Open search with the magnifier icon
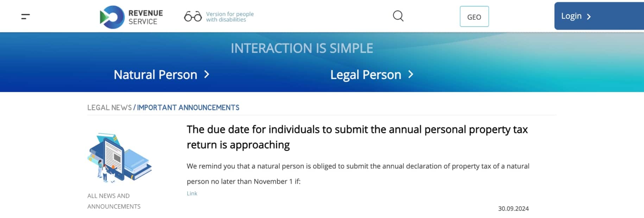644x218 pixels. (398, 16)
